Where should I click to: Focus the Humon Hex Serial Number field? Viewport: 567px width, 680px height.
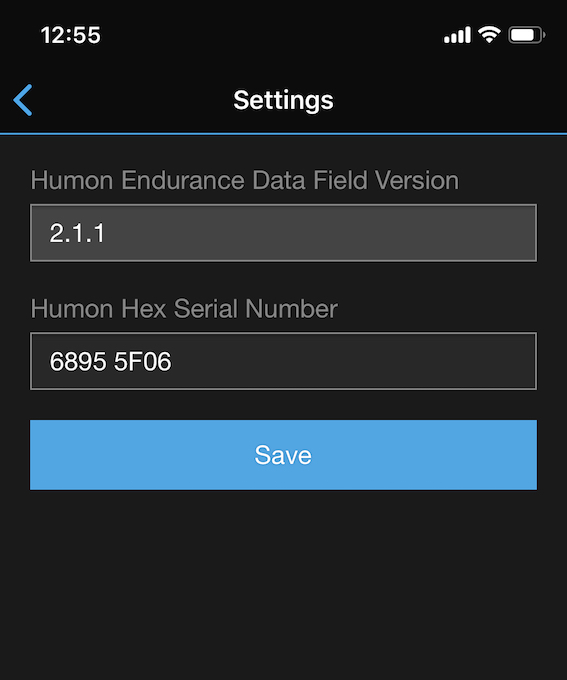coord(283,361)
